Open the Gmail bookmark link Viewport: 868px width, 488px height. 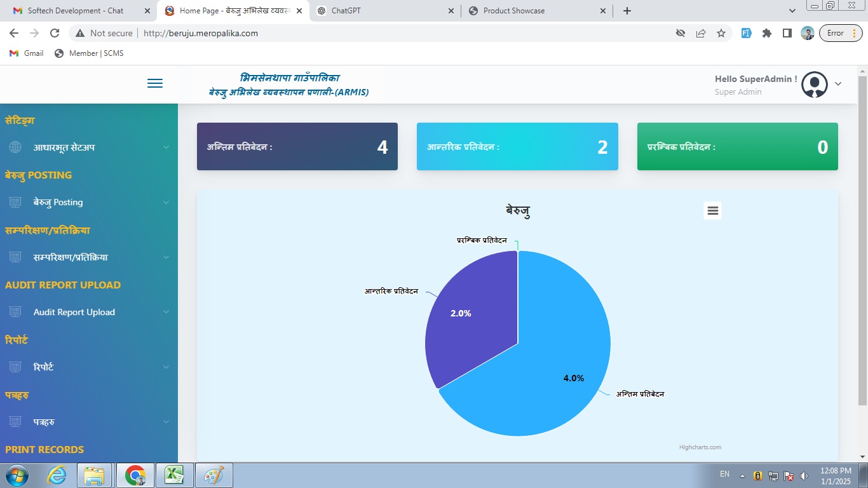[27, 53]
